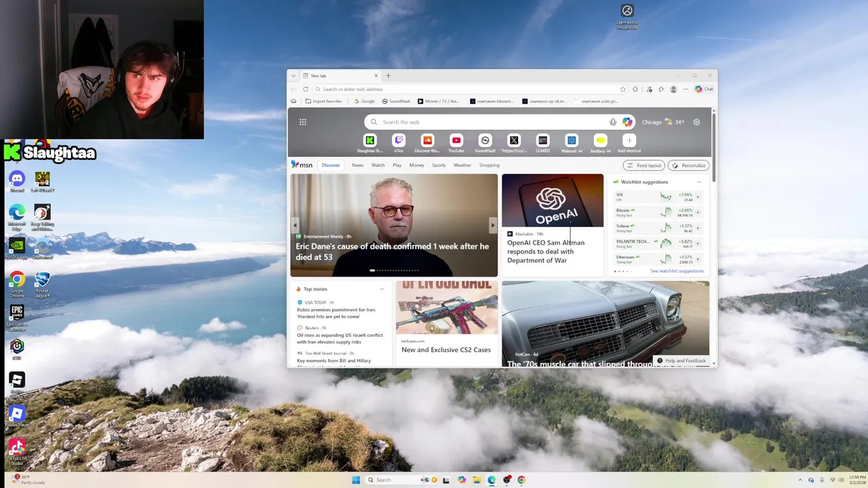Image resolution: width=868 pixels, height=488 pixels.
Task: Switch to the Sports tab
Action: [x=439, y=165]
